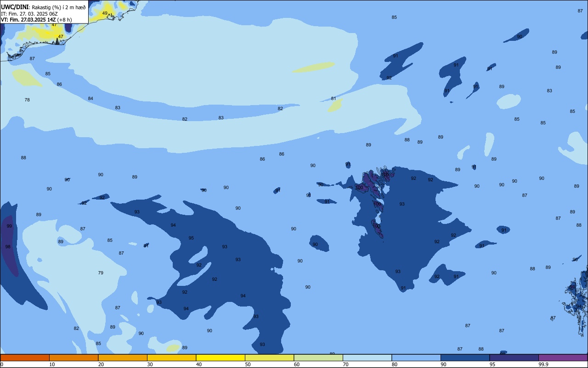Click the map value '78'
Viewport: 588px width, 368px height.
[x=27, y=100]
